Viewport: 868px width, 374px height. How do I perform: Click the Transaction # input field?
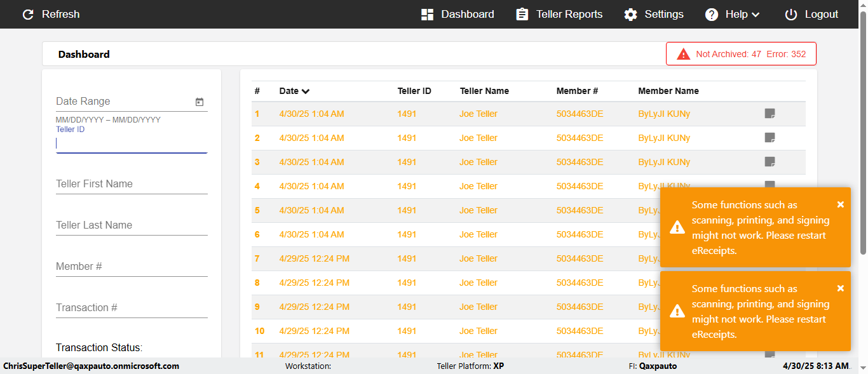(132, 308)
